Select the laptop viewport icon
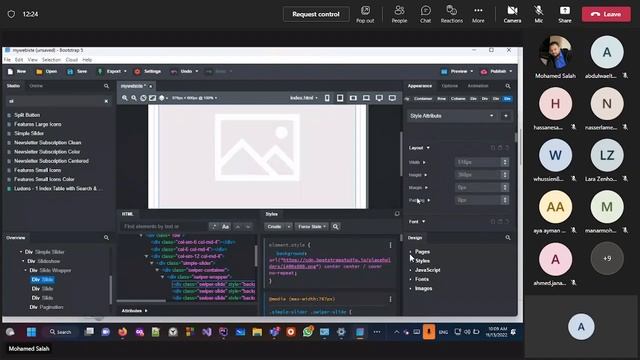Screen dimensions: 640x360 click(366, 98)
